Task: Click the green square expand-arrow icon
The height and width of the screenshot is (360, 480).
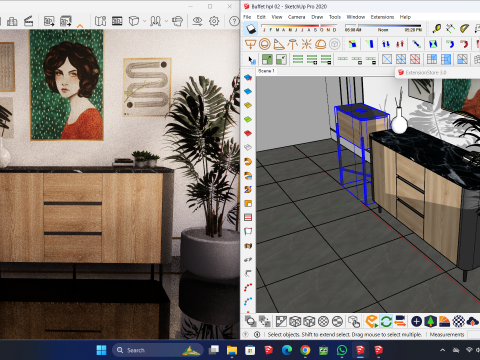Action: [x=267, y=60]
